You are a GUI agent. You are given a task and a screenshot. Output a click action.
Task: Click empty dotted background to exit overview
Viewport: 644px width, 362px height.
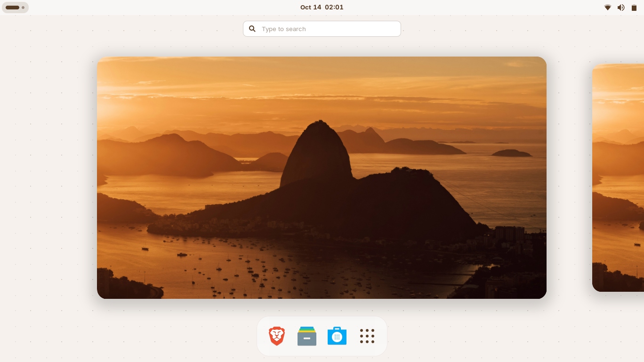pyautogui.click(x=47, y=189)
